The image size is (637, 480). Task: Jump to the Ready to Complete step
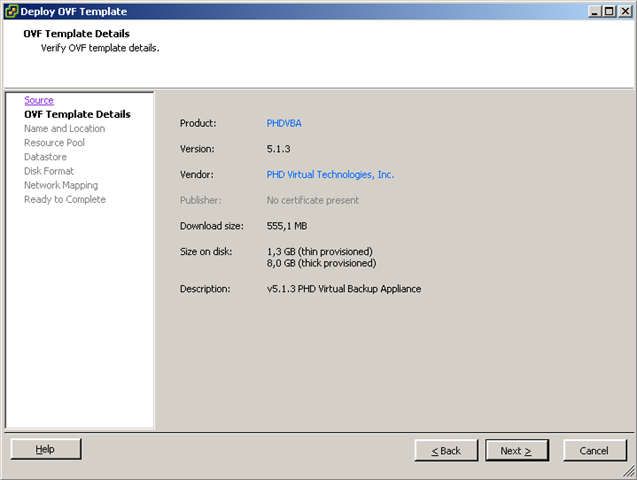click(x=64, y=199)
